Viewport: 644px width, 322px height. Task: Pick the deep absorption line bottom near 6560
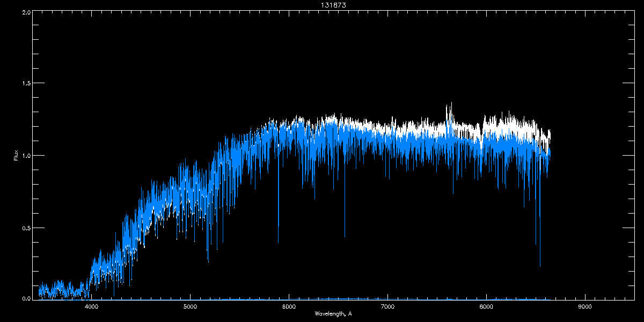tap(345, 236)
